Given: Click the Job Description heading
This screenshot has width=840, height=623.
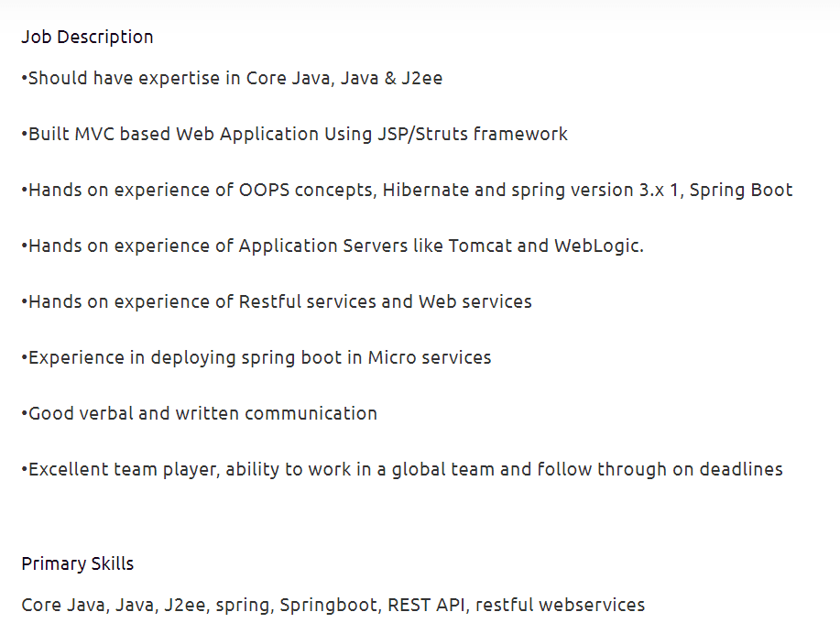Looking at the screenshot, I should pyautogui.click(x=87, y=38).
